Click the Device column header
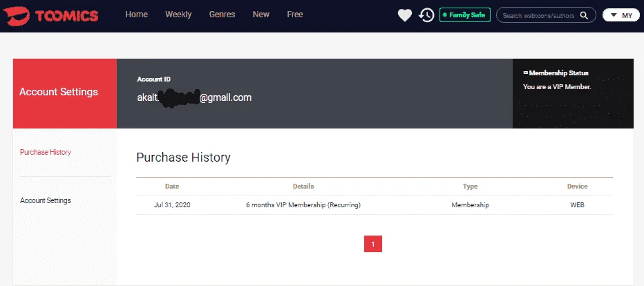This screenshot has width=644, height=286. 578,187
